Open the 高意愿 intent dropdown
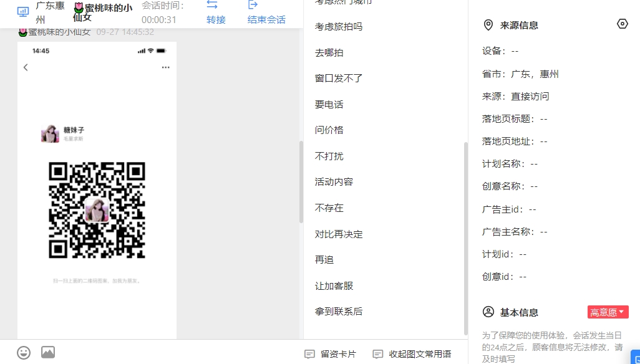Viewport: 640px width, 364px height. tap(608, 312)
